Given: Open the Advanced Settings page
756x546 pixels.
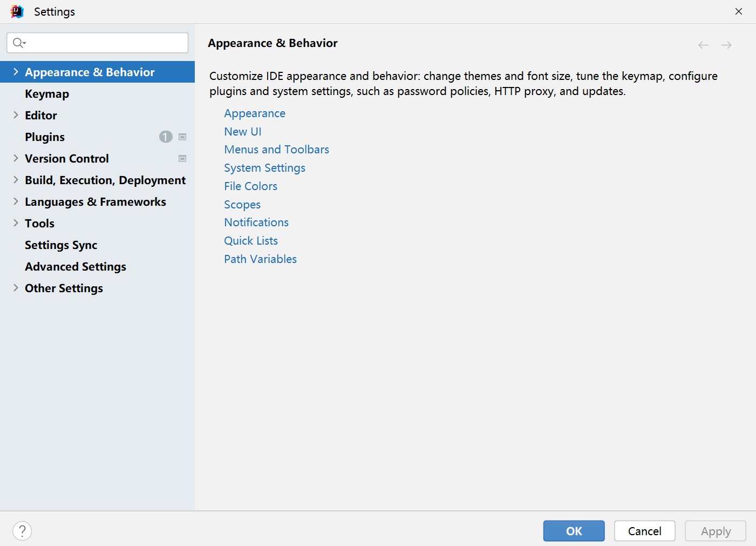Looking at the screenshot, I should 76,267.
